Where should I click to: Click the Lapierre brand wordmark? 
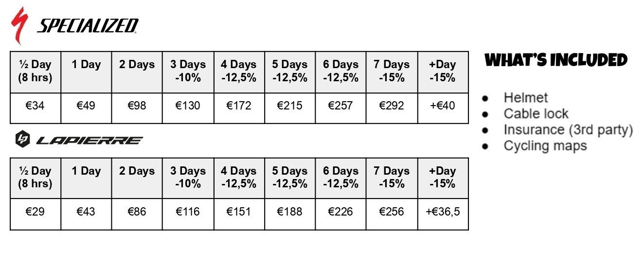(x=89, y=141)
